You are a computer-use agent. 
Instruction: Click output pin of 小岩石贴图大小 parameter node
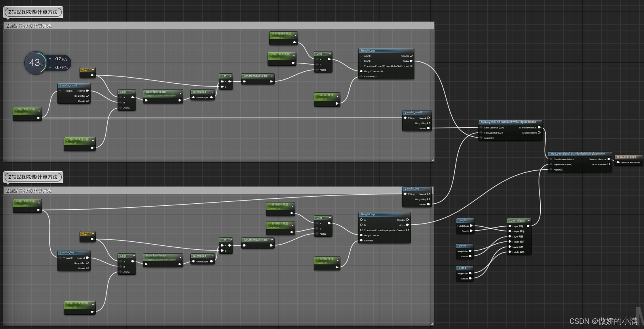point(38,118)
